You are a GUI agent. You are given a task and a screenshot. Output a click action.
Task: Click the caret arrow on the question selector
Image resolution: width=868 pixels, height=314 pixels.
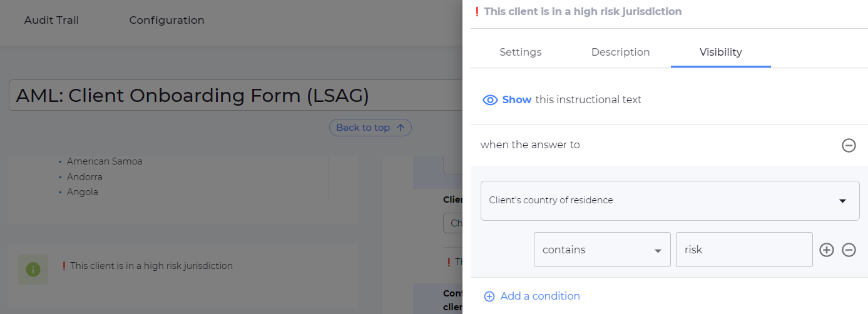[x=842, y=201]
